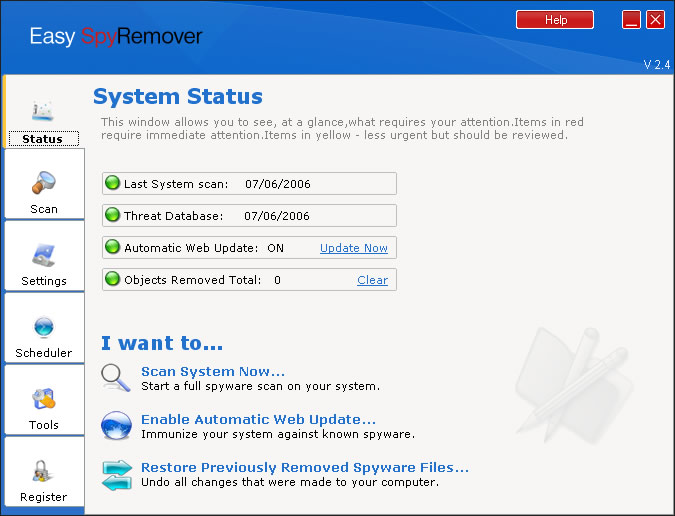Click the Last System scan date 07/06/2006

point(278,184)
